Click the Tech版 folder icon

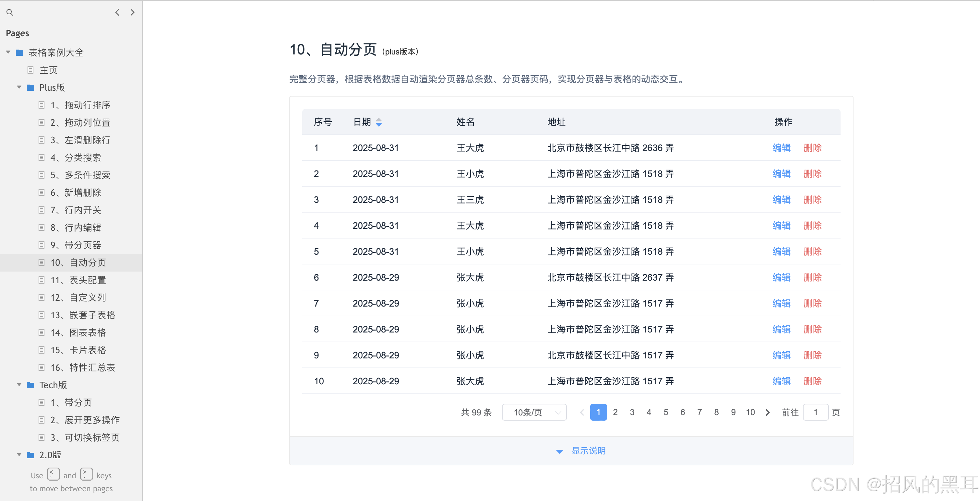tap(30, 385)
